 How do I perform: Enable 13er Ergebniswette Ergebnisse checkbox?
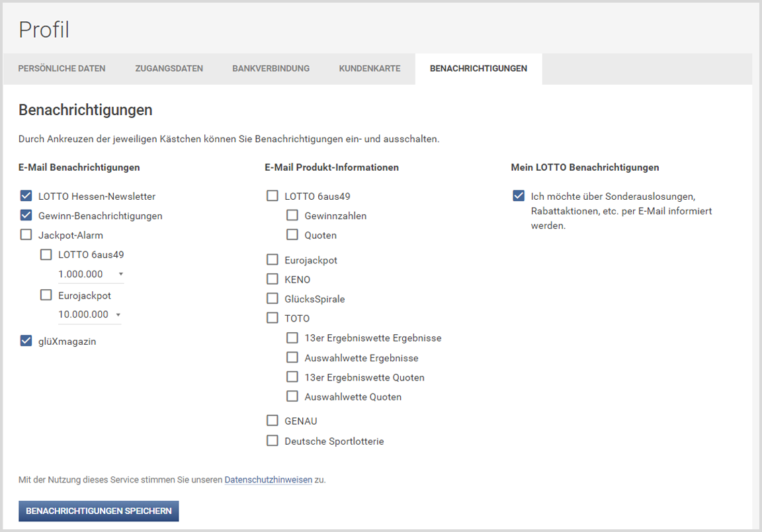[292, 337]
